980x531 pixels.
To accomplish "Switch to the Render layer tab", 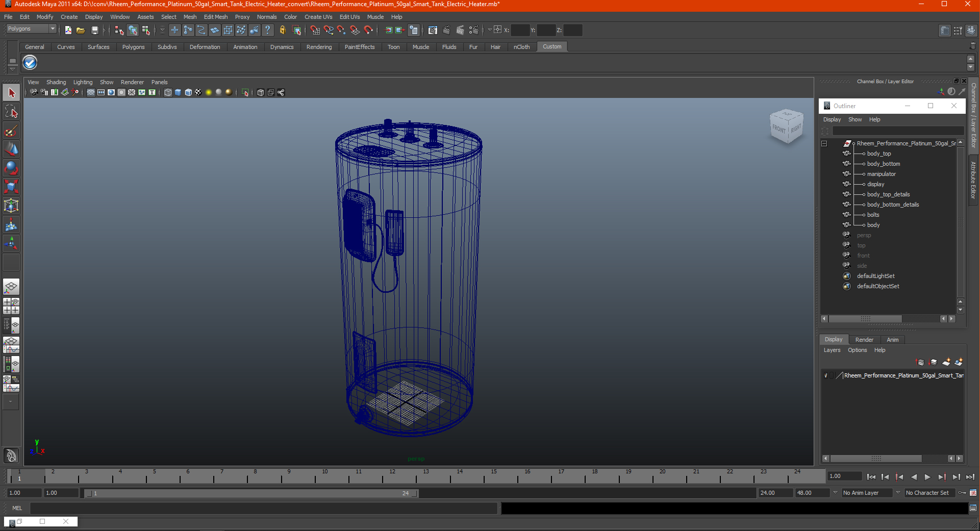I will tap(864, 340).
